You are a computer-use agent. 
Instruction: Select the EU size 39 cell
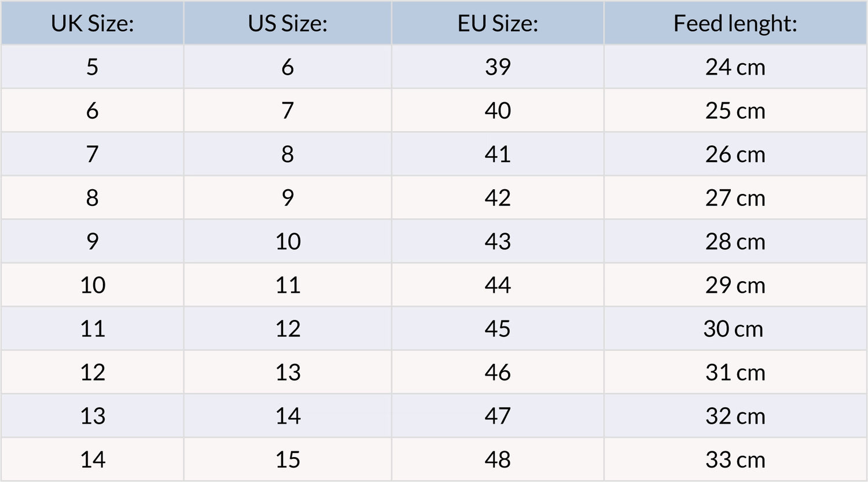[498, 67]
